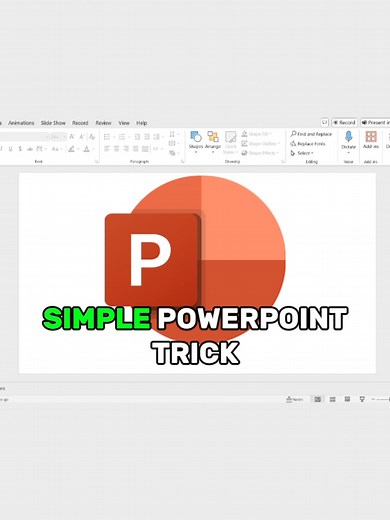
Task: Open the Shape Effects dropdown
Action: pos(260,153)
